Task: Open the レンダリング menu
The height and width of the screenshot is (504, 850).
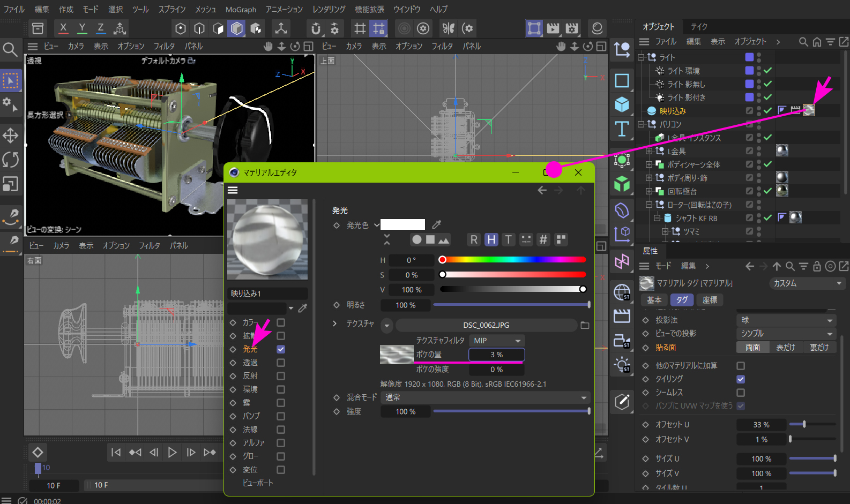Action: click(x=329, y=9)
